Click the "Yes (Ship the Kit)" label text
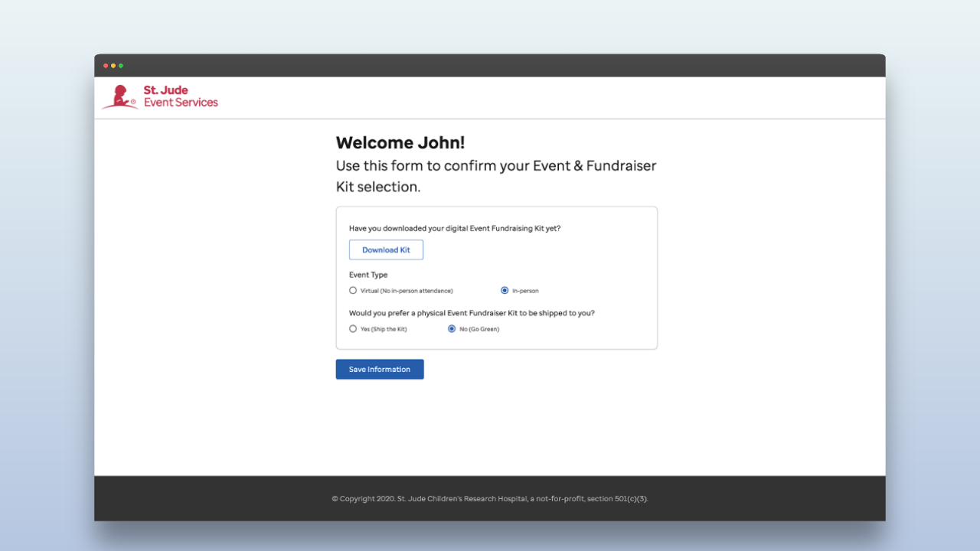980x551 pixels. tap(384, 329)
